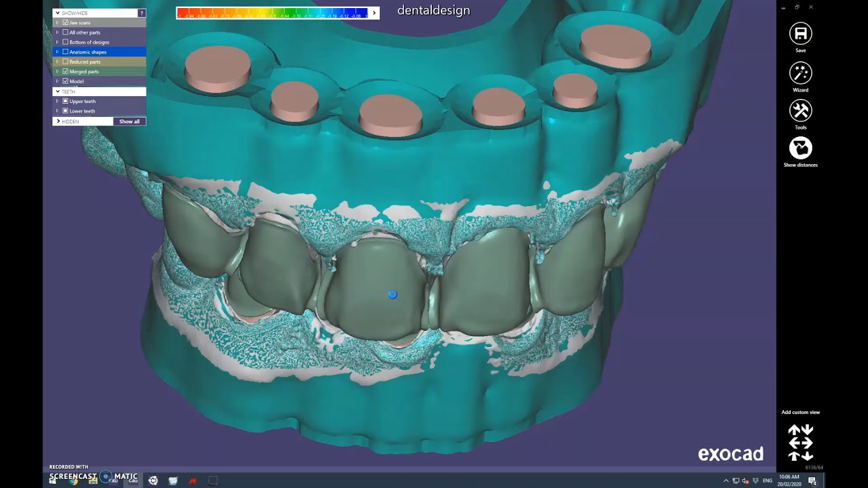868x488 pixels.
Task: Click the Show all button
Action: [130, 121]
